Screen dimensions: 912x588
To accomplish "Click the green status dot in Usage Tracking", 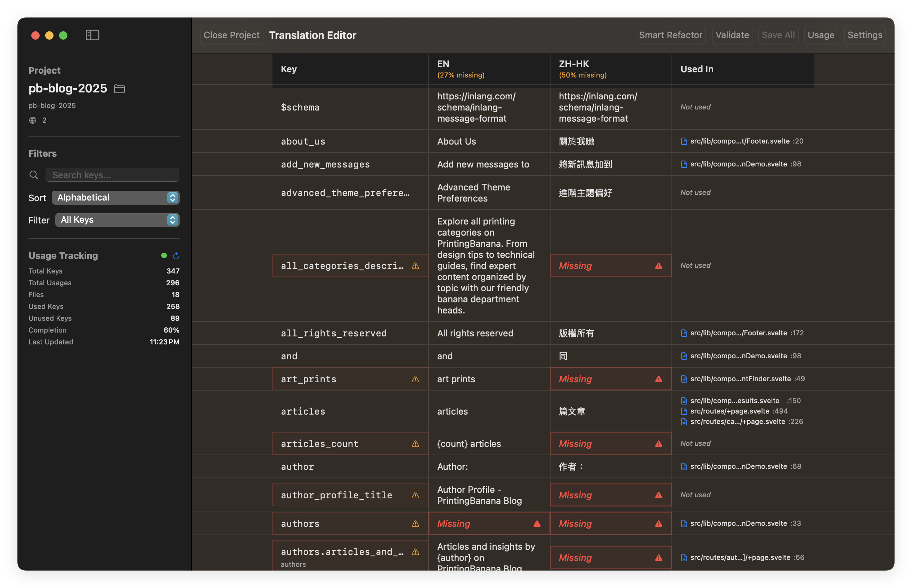I will [164, 256].
